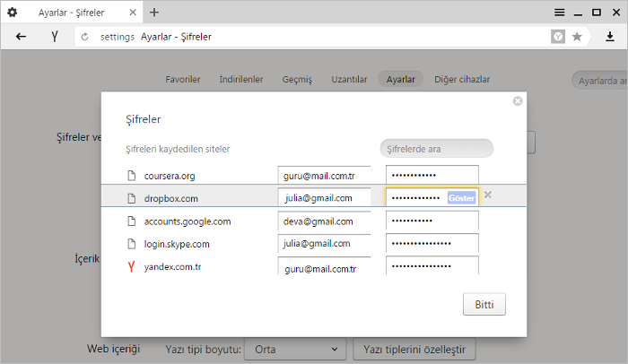Go to the Geçmiş tab
The height and width of the screenshot is (364, 628).
coord(297,79)
